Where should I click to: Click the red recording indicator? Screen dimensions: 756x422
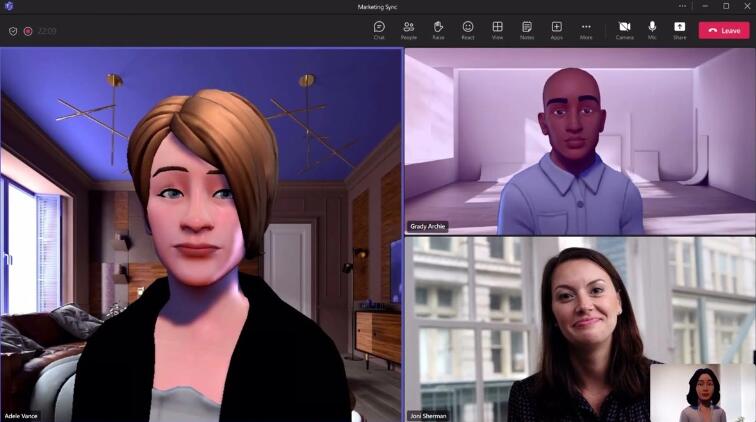click(x=28, y=31)
